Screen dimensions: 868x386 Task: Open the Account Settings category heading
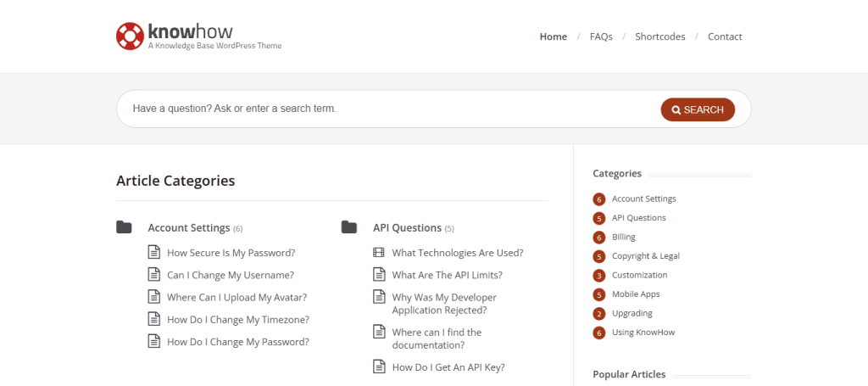click(189, 227)
